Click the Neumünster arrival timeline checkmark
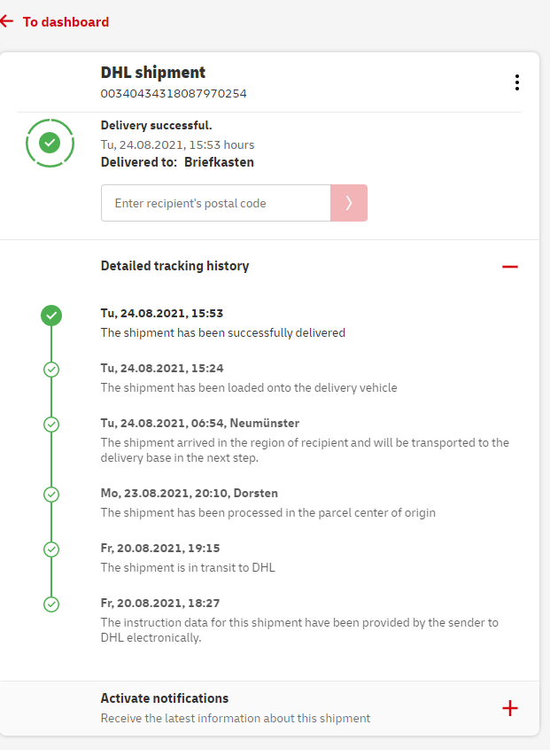 (x=51, y=425)
